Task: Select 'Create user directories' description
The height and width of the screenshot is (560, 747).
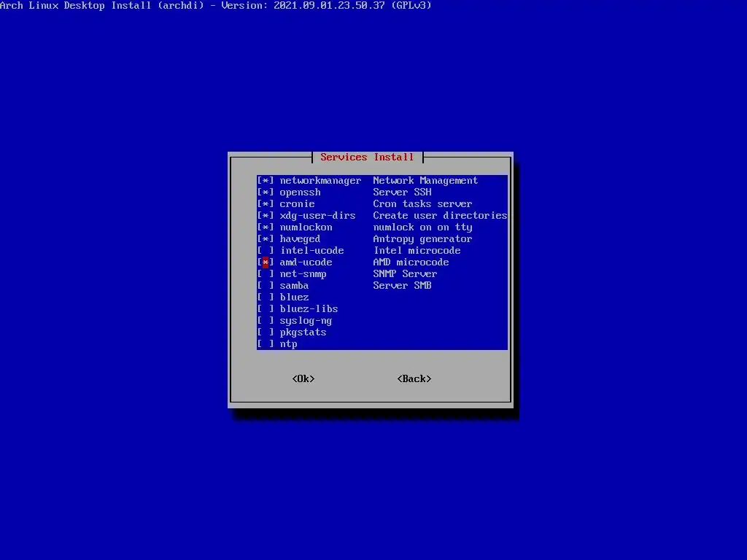Action: (x=440, y=216)
